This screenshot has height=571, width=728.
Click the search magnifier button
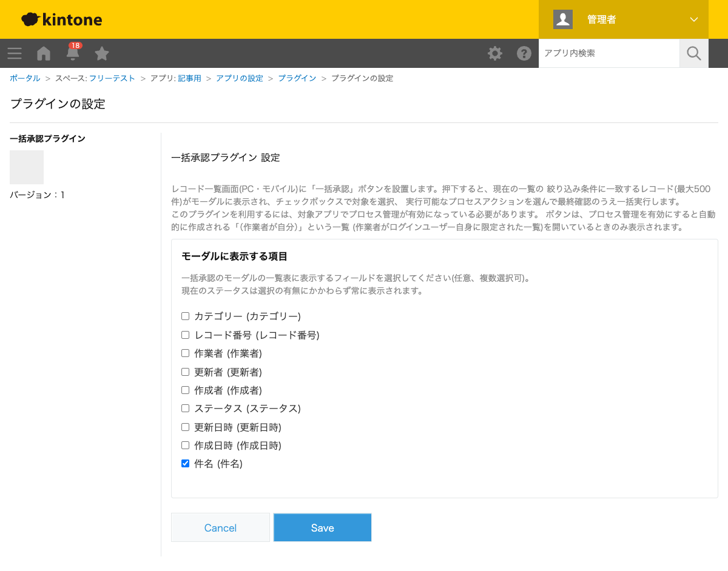(694, 53)
